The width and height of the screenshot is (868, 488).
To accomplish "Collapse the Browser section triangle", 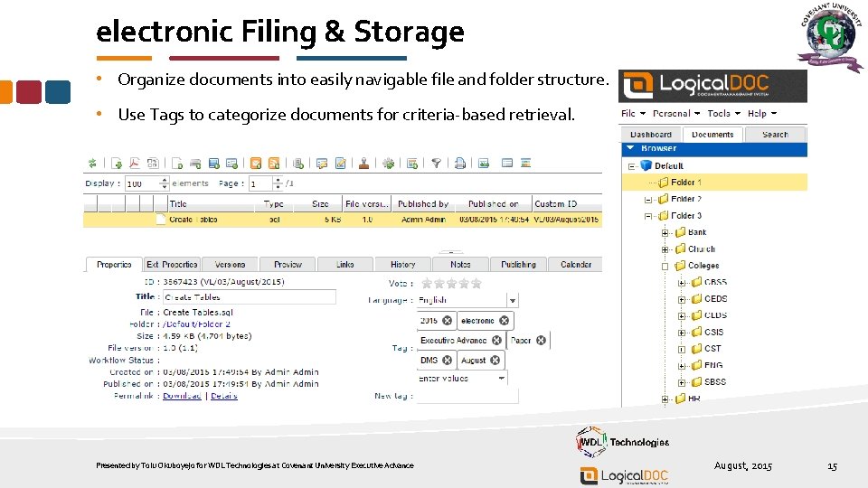I will (x=630, y=147).
